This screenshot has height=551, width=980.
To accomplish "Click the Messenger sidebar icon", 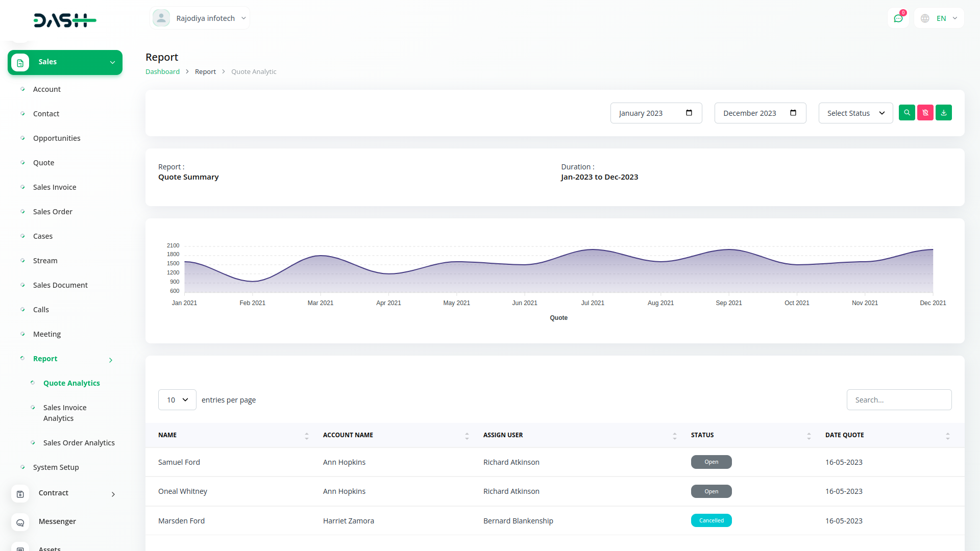I will coord(20,522).
